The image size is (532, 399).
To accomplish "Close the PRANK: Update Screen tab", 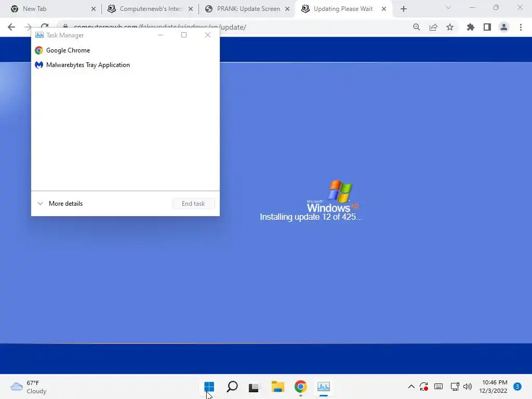I will click(287, 9).
